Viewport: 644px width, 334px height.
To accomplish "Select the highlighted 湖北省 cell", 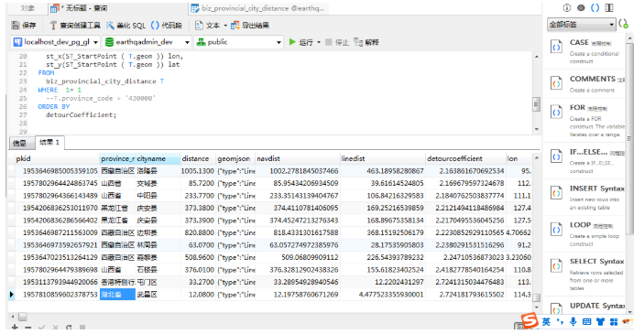I will point(117,295).
